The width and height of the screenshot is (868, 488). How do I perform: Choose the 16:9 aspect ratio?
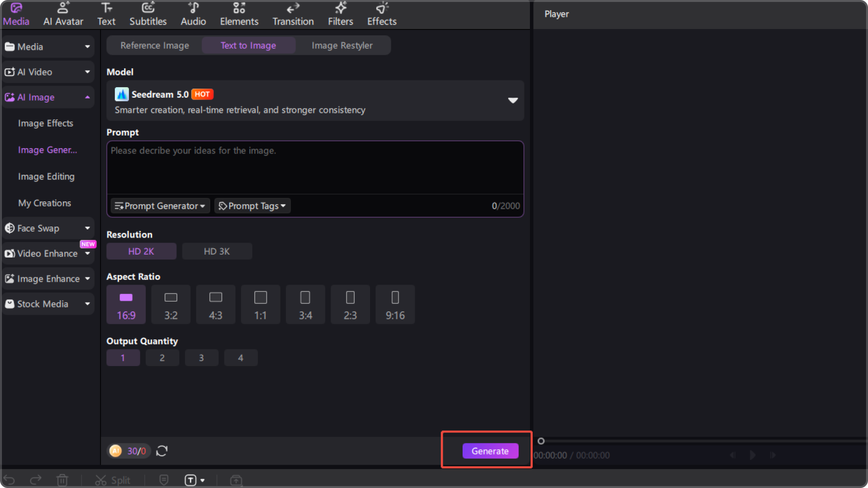pos(126,305)
